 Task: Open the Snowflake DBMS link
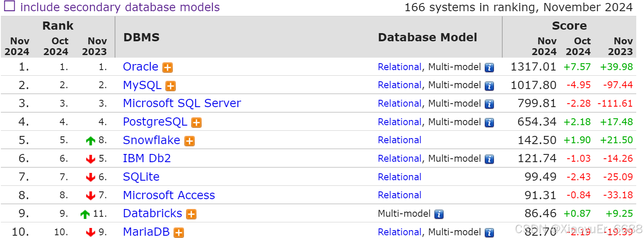coord(152,140)
